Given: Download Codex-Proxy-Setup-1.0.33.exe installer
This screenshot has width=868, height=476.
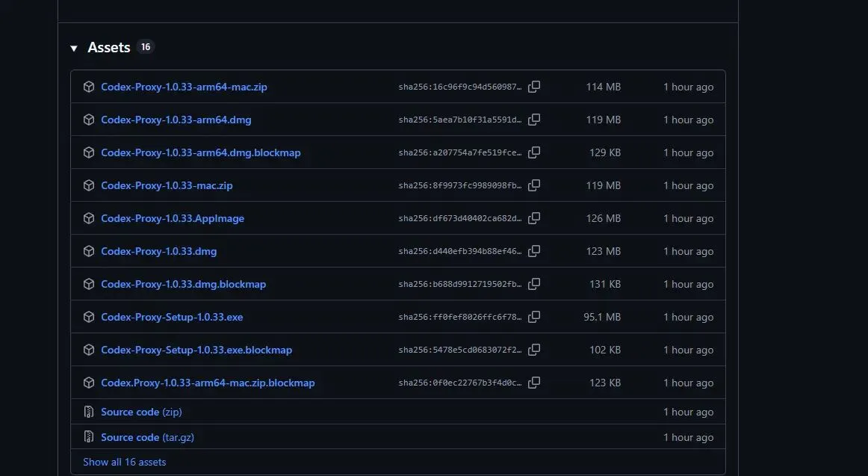Looking at the screenshot, I should [x=172, y=317].
